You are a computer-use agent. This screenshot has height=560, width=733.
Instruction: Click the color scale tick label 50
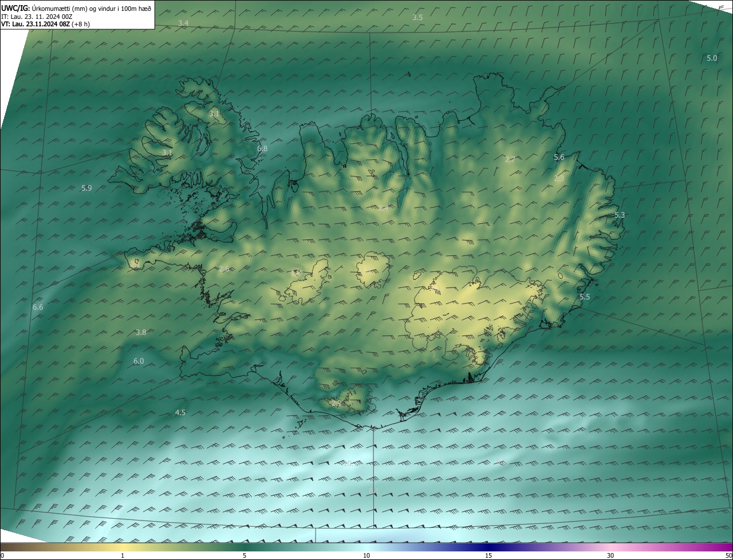[729, 556]
